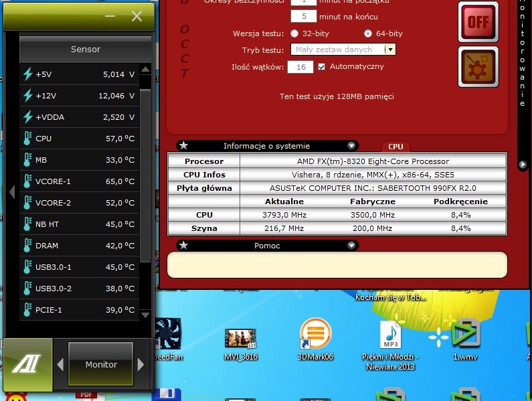532x401 pixels.
Task: Click the DRAM thermometer icon
Action: click(27, 246)
